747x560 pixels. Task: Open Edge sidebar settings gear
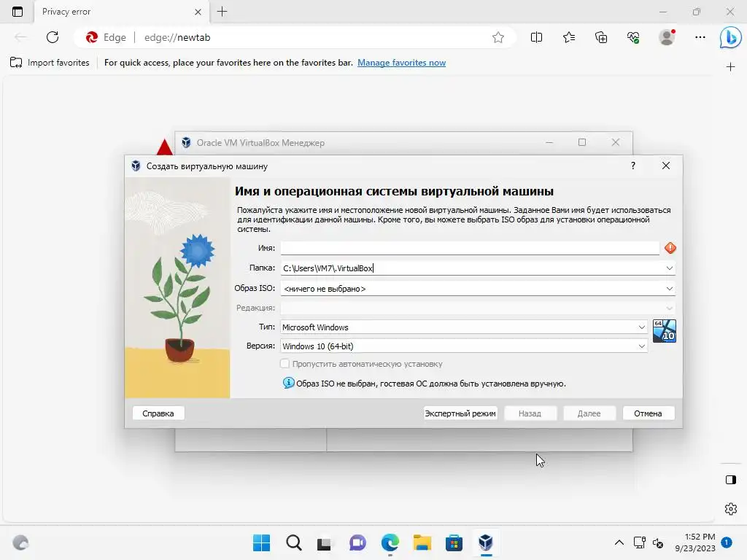coord(731,508)
